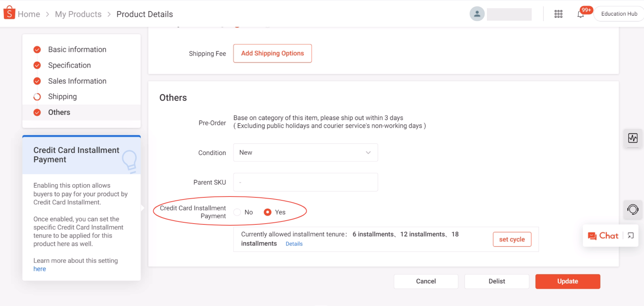Image resolution: width=644 pixels, height=306 pixels.
Task: Open installment tenure Details link
Action: pyautogui.click(x=294, y=243)
